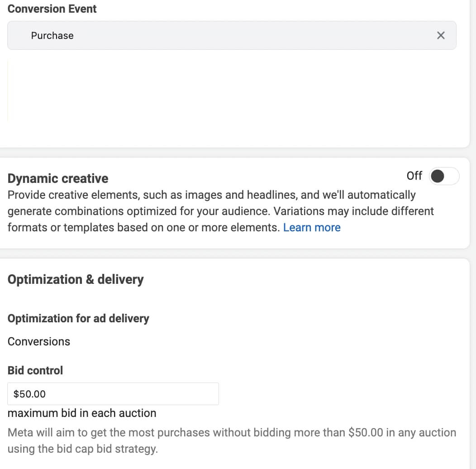The image size is (476, 469).
Task: Click the dark knob of the Dynamic creative toggle
Action: [x=438, y=176]
